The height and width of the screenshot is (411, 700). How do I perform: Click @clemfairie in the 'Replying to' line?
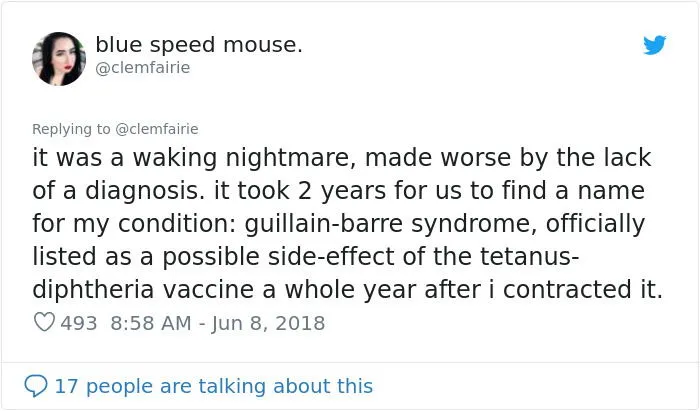click(158, 128)
